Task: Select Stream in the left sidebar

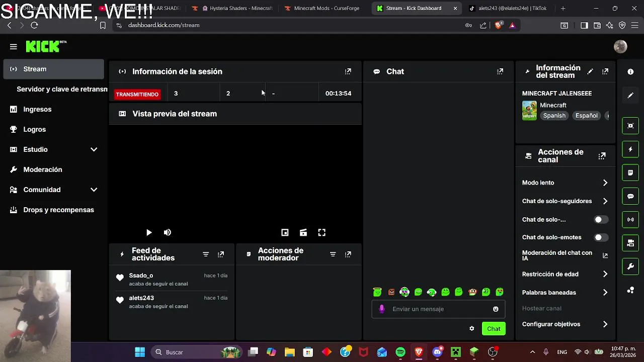Action: [x=53, y=69]
